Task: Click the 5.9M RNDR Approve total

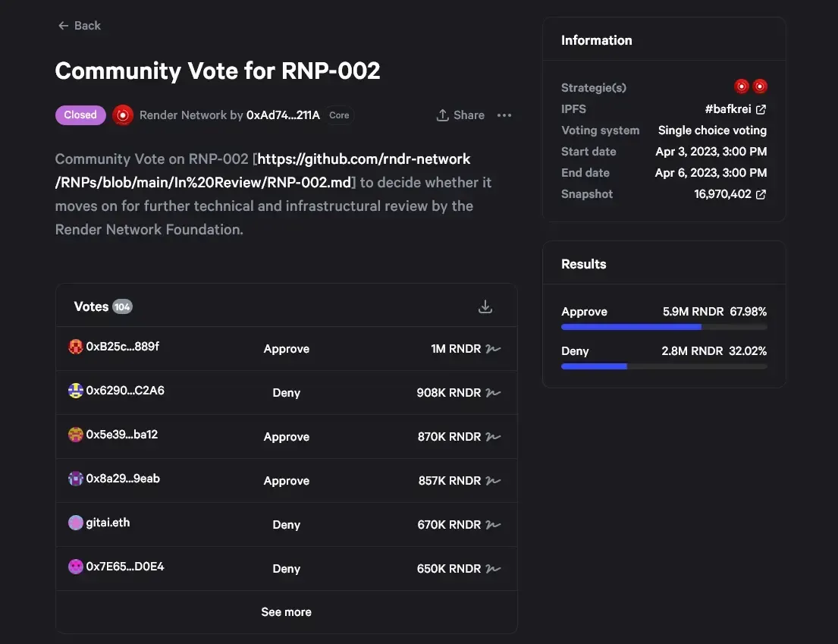Action: coord(693,312)
